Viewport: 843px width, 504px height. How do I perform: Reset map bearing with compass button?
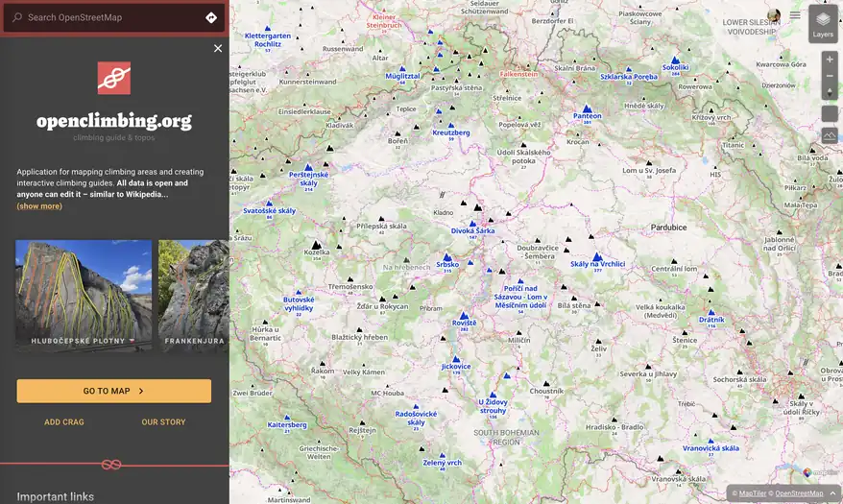[x=829, y=92]
